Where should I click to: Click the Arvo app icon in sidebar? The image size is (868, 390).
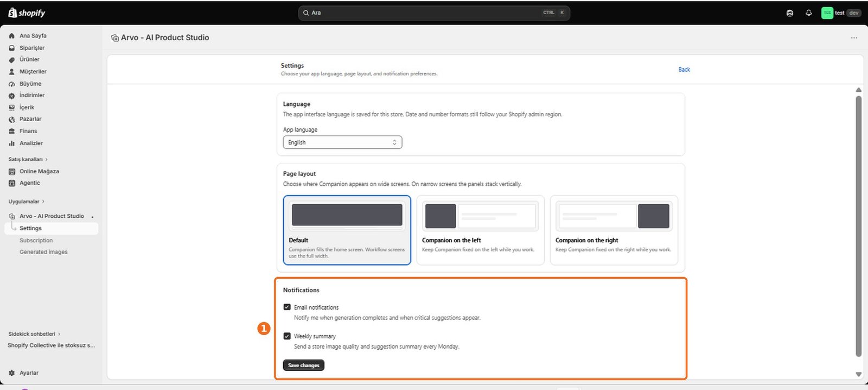click(12, 216)
